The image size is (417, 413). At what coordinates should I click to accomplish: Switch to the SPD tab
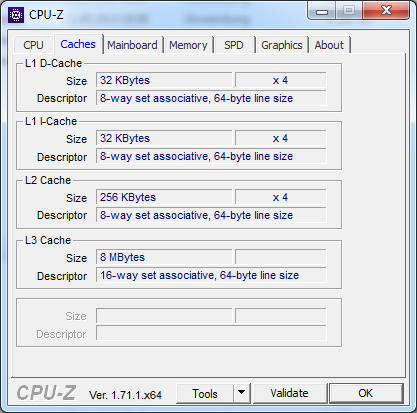(x=234, y=45)
